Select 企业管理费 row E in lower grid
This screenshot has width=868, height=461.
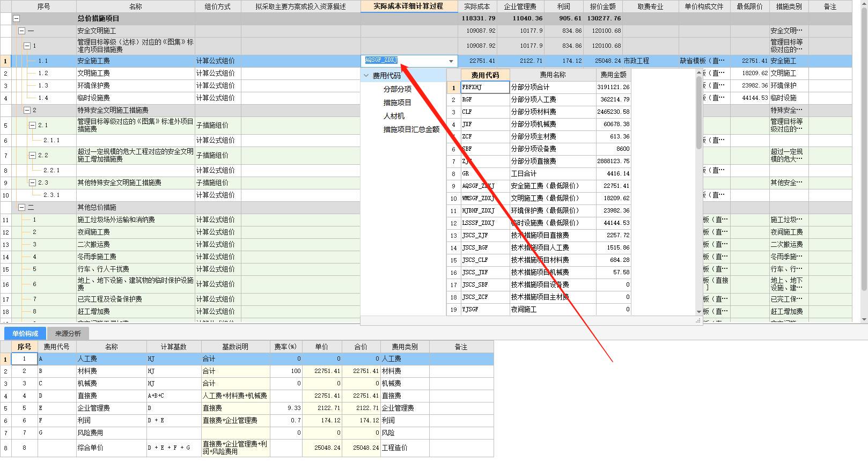247,408
